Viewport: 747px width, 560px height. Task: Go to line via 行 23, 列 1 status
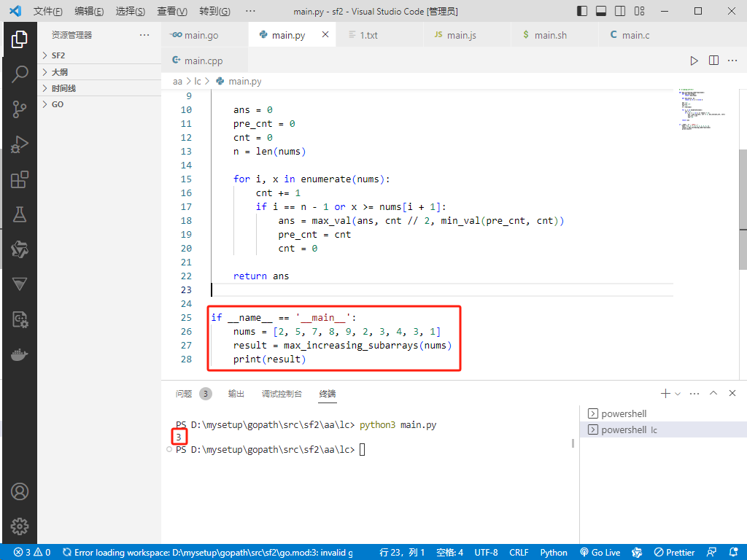pyautogui.click(x=402, y=552)
